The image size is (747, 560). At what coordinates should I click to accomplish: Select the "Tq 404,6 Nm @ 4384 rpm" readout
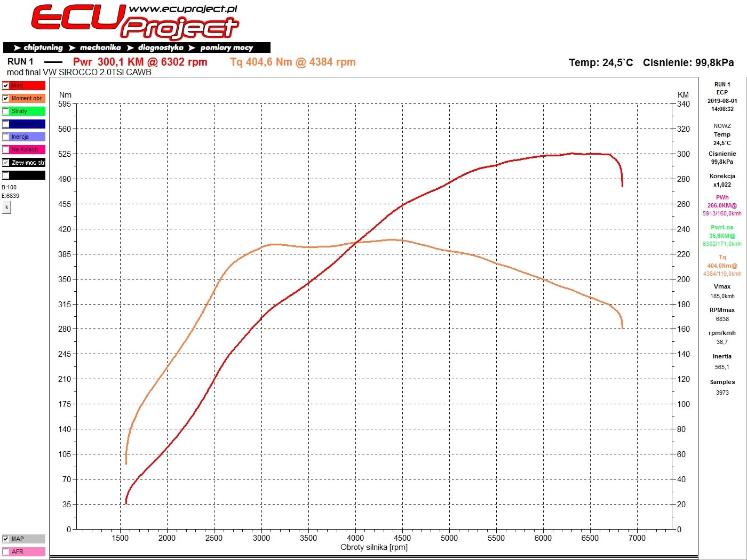click(x=293, y=62)
